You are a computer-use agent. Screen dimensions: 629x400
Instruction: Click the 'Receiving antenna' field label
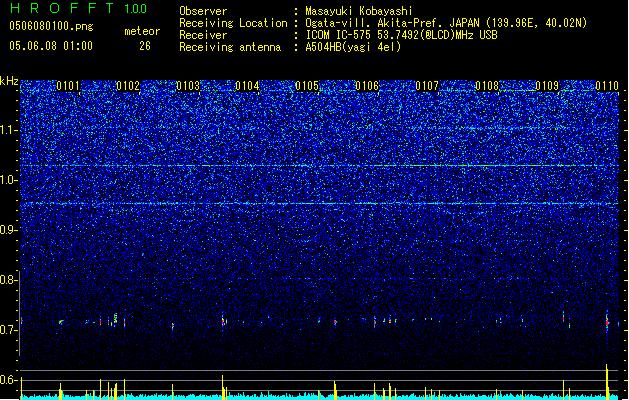point(230,47)
